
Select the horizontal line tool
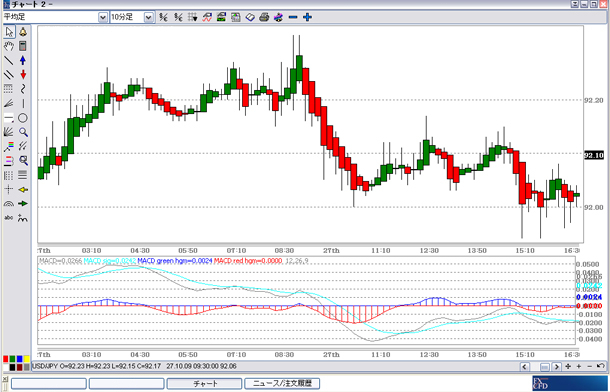click(x=9, y=118)
